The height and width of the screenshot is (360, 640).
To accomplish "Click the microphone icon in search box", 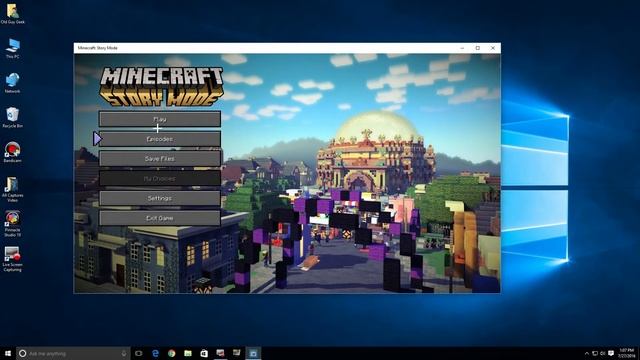I will click(x=124, y=353).
